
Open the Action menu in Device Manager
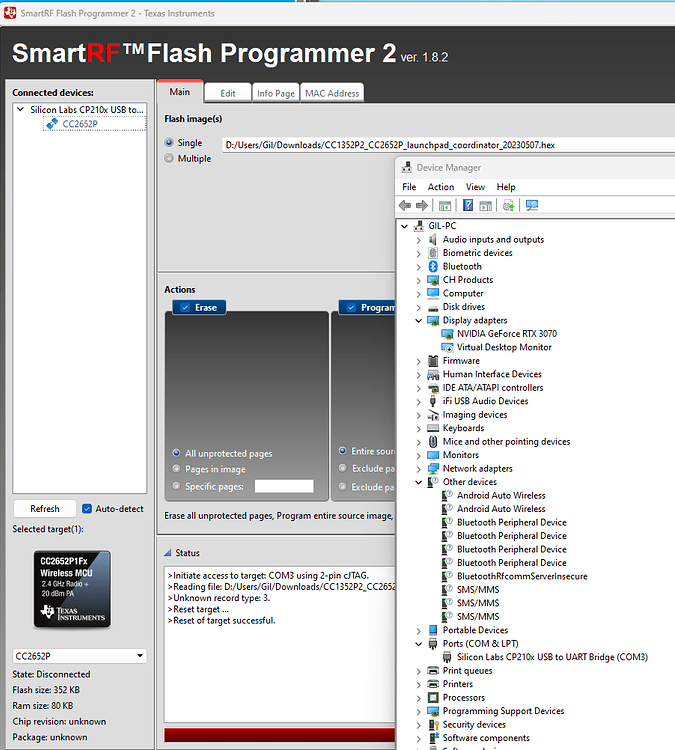coord(441,187)
